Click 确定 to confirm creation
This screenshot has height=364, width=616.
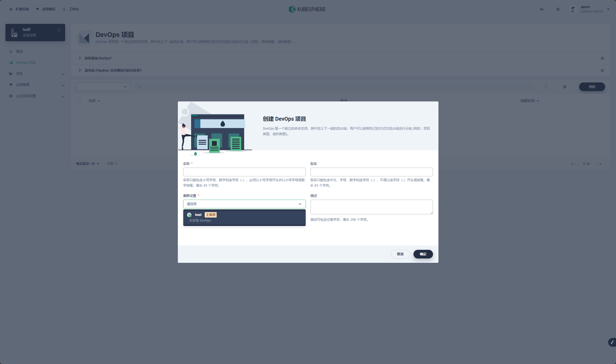click(x=423, y=254)
